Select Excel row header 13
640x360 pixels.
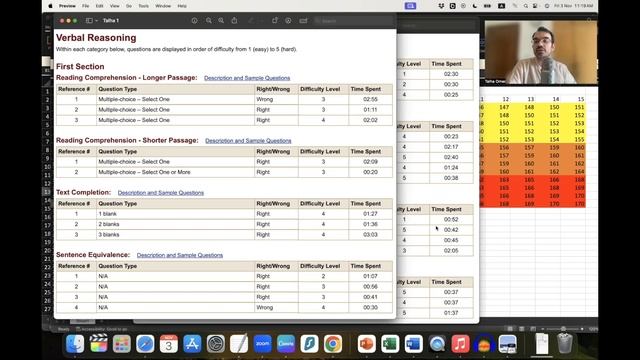coord(47,192)
